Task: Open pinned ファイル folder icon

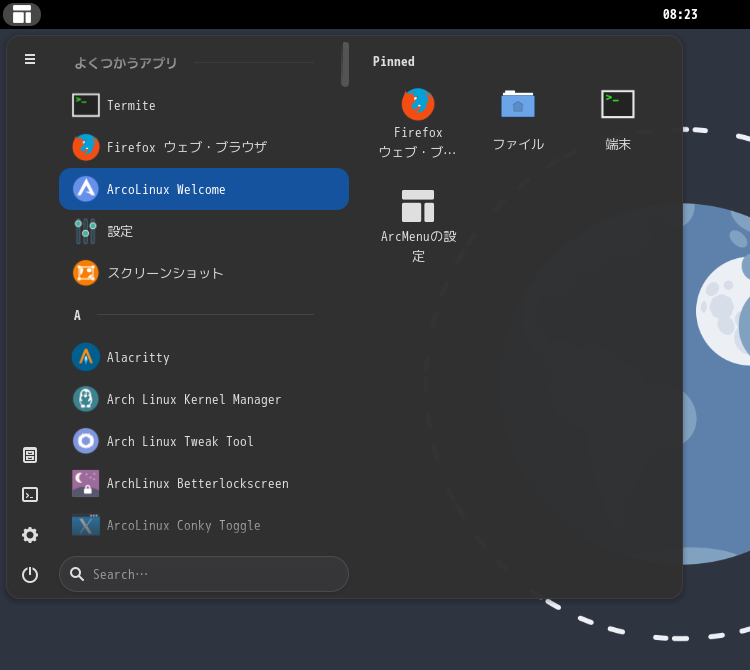Action: click(518, 104)
